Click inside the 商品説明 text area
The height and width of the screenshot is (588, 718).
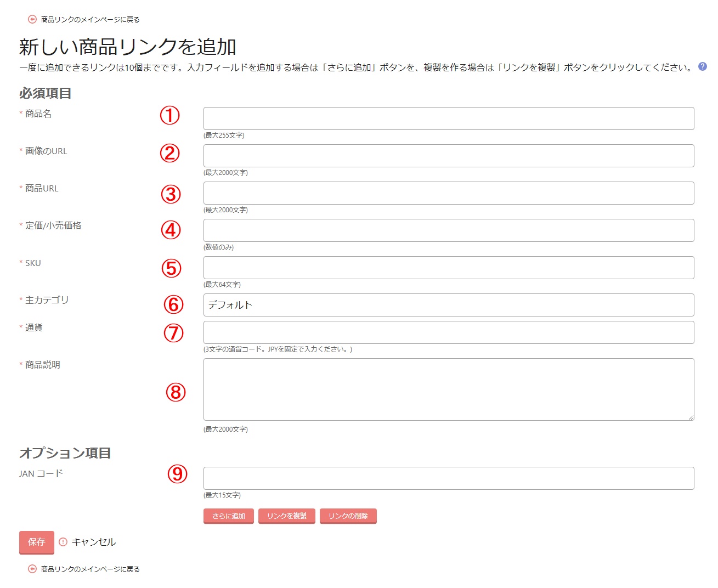click(x=448, y=389)
